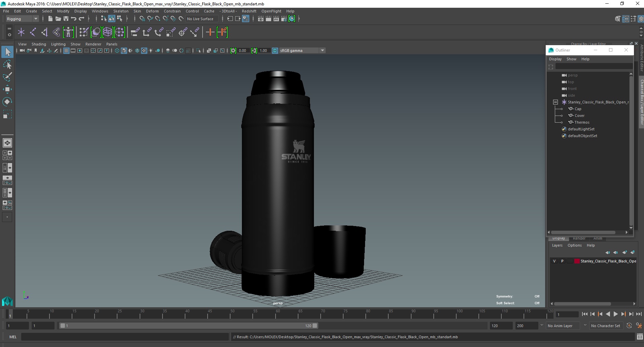Image resolution: width=644 pixels, height=347 pixels.
Task: Click the time range slider bar
Action: (x=188, y=326)
